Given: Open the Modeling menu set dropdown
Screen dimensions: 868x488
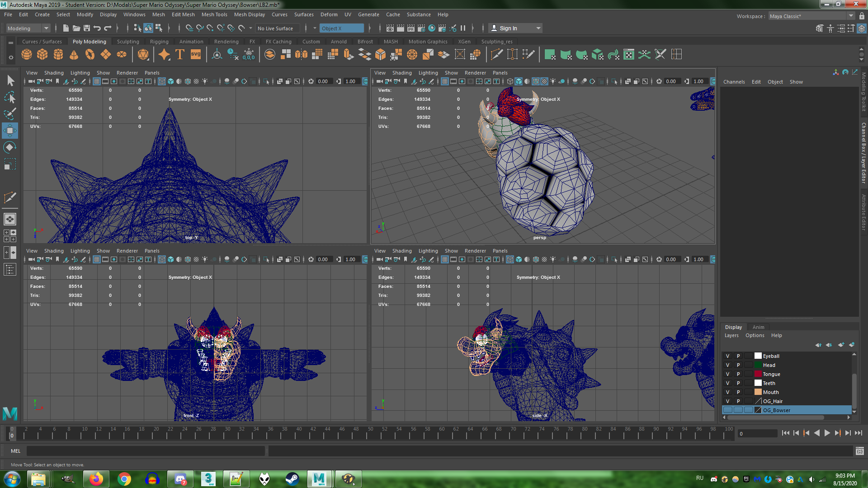Looking at the screenshot, I should (x=28, y=28).
